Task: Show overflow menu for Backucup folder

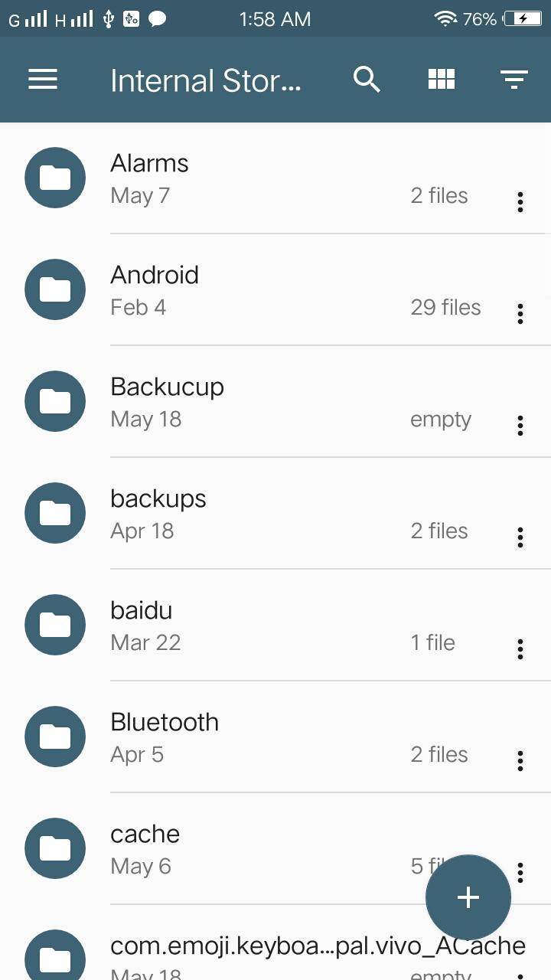Action: [520, 426]
